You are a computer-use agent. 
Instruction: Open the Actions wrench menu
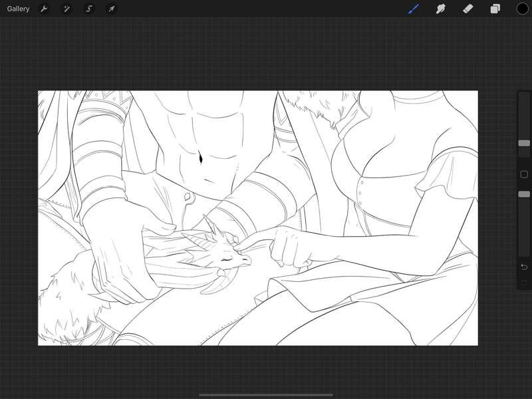click(44, 9)
